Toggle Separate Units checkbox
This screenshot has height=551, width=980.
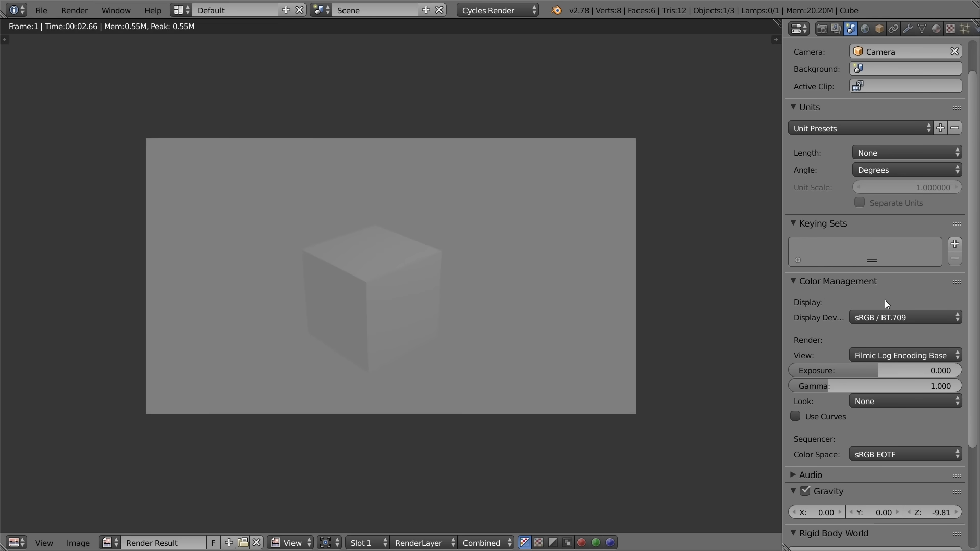pos(860,203)
